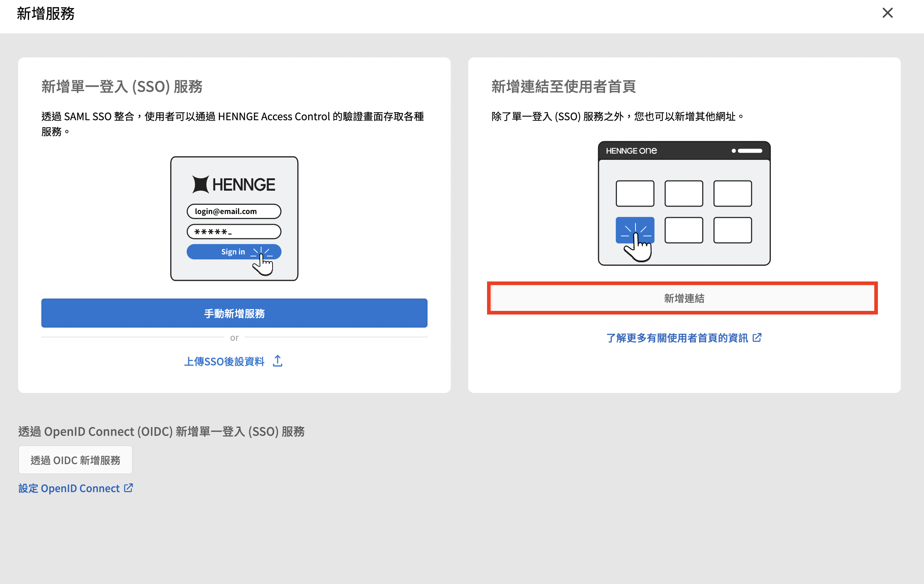This screenshot has width=924, height=584.
Task: Click the 新增單一登入 (SSO) 服務 heading
Action: pos(122,86)
